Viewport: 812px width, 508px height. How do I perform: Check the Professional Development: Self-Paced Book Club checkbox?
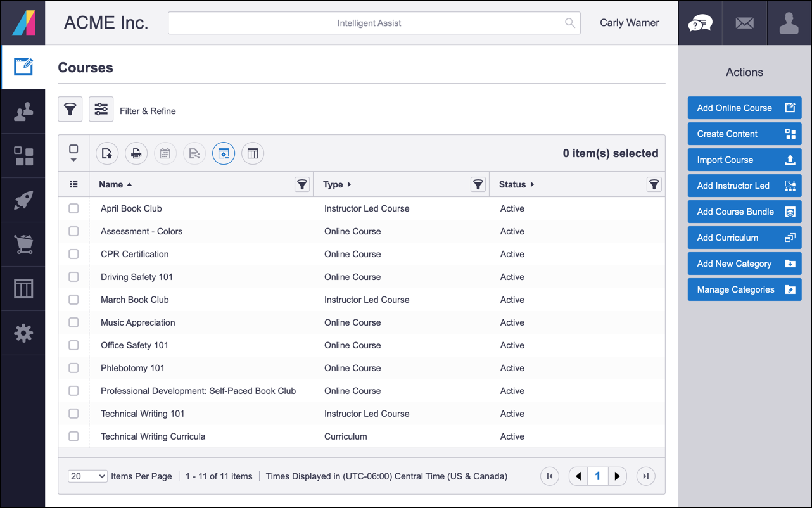73,391
